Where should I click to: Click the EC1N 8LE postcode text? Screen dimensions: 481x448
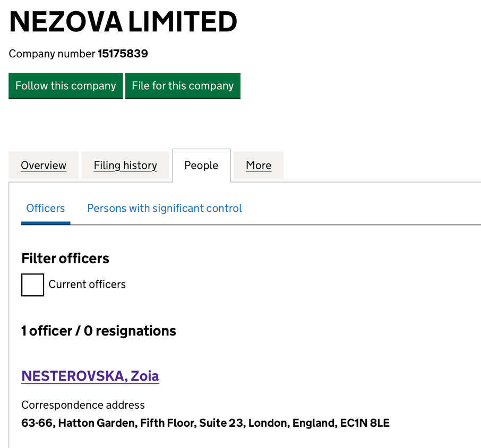(364, 424)
